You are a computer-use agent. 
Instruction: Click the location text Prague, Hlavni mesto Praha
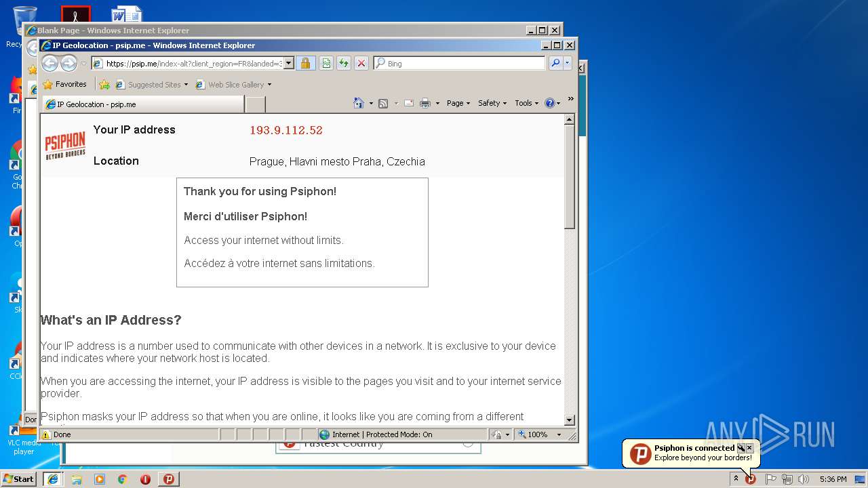coord(337,161)
